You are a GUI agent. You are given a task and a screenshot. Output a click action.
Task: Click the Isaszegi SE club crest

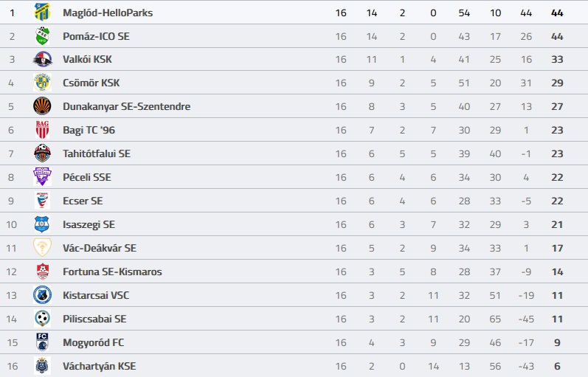42,225
